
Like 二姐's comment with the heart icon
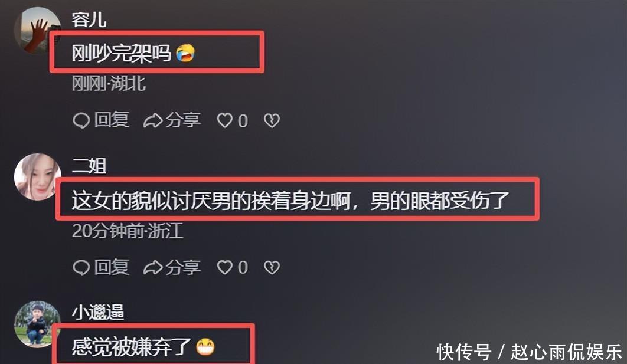click(225, 267)
